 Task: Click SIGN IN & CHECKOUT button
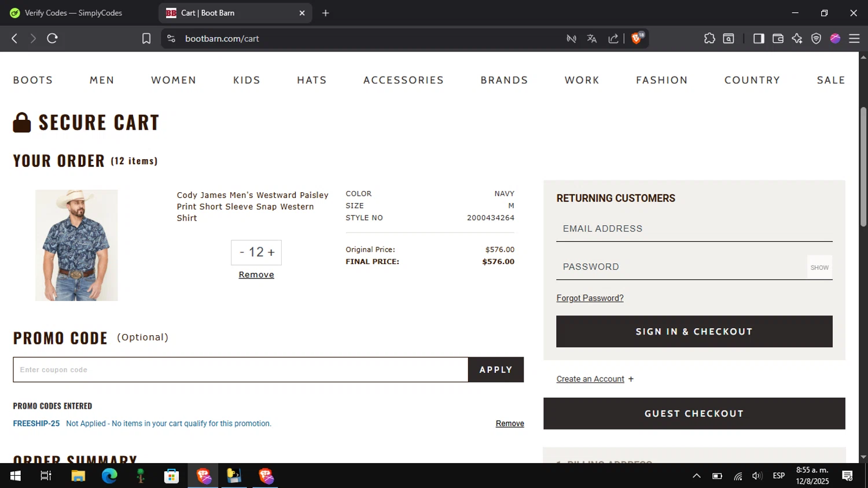[x=694, y=331]
